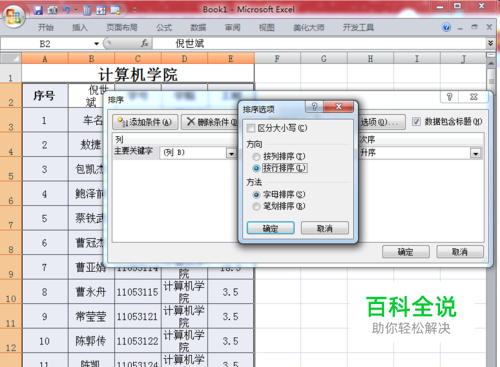This screenshot has height=367, width=500.
Task: Click the 选项 button in Sort dialog
Action: 382,122
